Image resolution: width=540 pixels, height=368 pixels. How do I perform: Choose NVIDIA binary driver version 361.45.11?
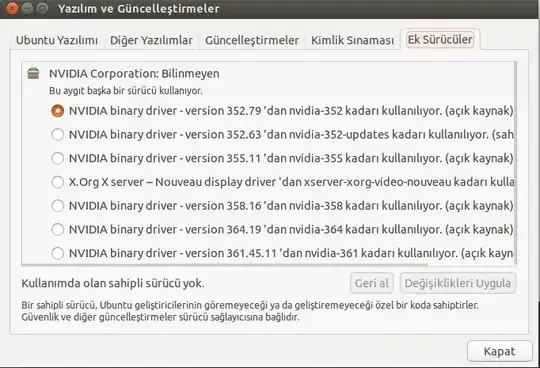tap(58, 253)
